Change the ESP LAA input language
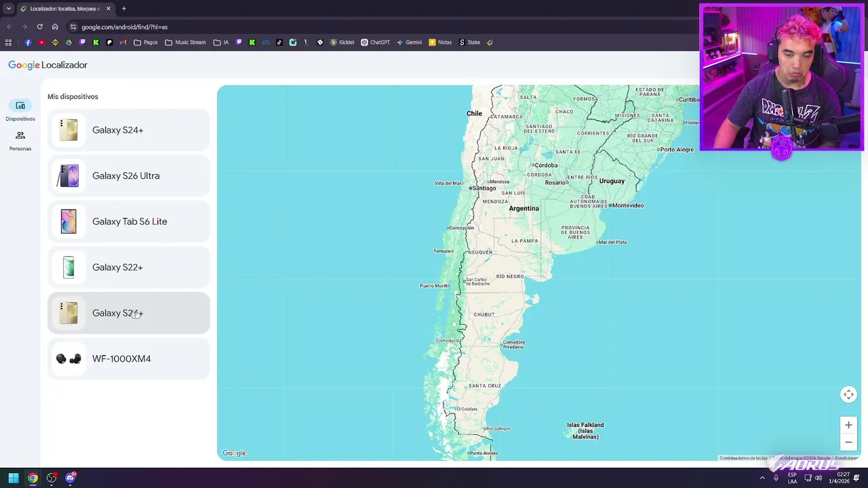This screenshot has height=488, width=868. click(792, 478)
